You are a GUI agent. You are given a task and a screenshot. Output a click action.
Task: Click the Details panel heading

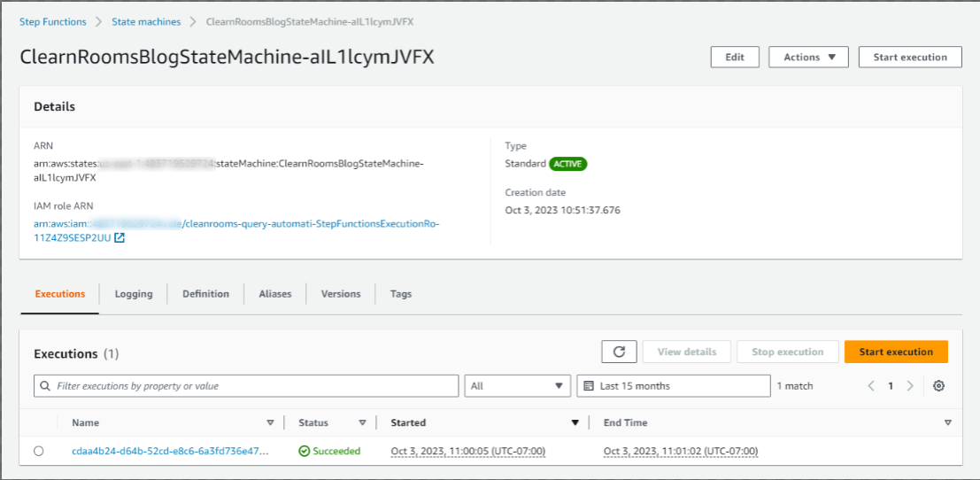tap(54, 107)
